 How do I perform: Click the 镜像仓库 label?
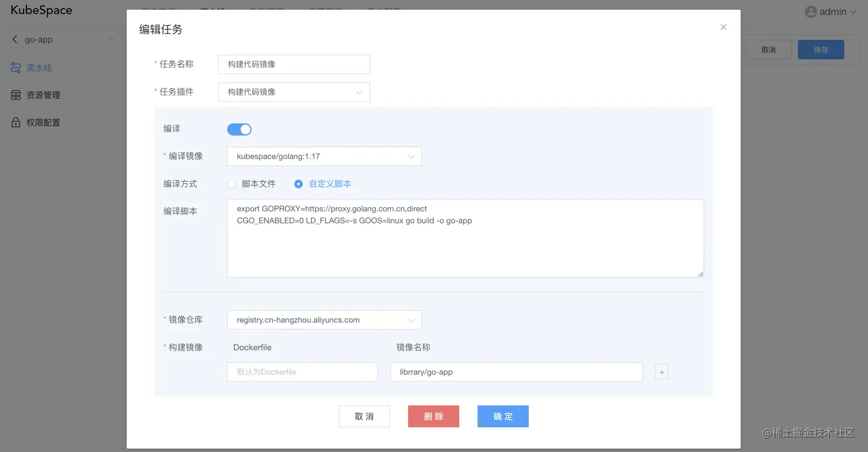pos(185,320)
